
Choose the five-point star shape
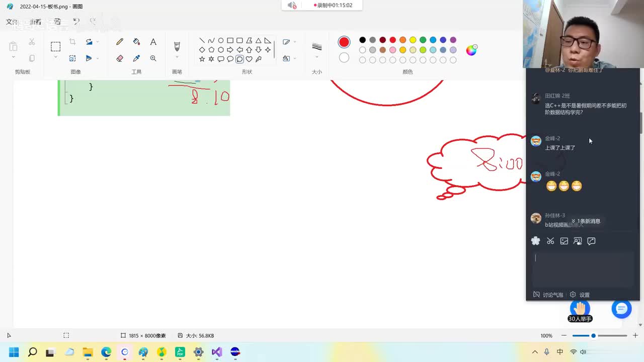click(202, 59)
